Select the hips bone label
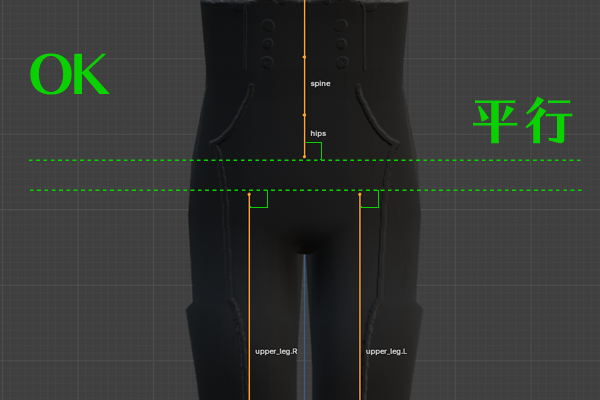Image resolution: width=600 pixels, height=400 pixels. pos(318,133)
